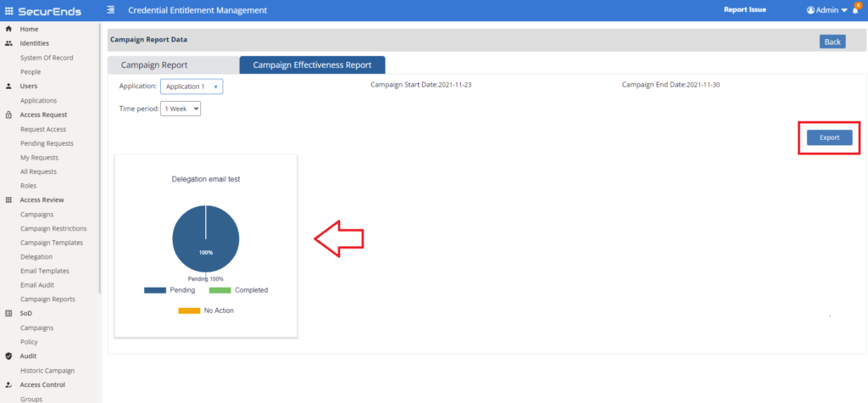Open Request Access in sidebar
This screenshot has height=403, width=868.
point(43,129)
